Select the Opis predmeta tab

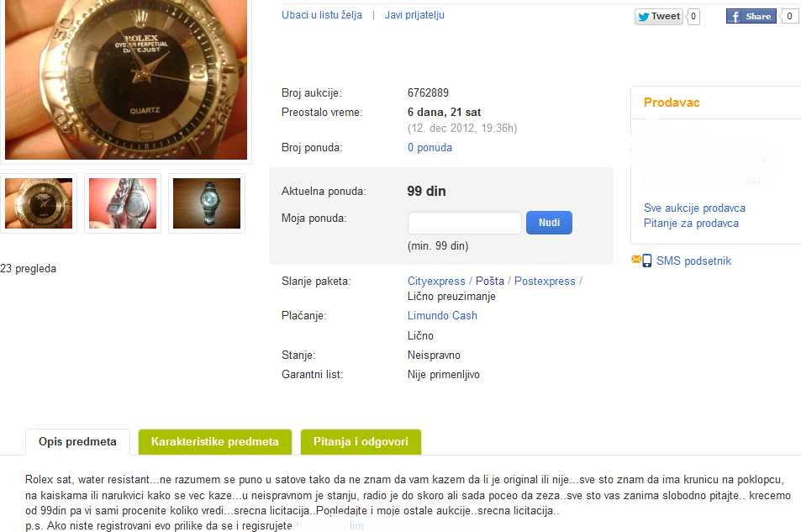[77, 442]
